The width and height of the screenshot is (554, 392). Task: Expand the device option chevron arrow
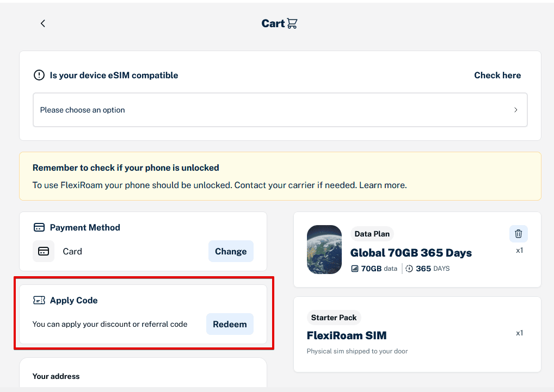[516, 110]
